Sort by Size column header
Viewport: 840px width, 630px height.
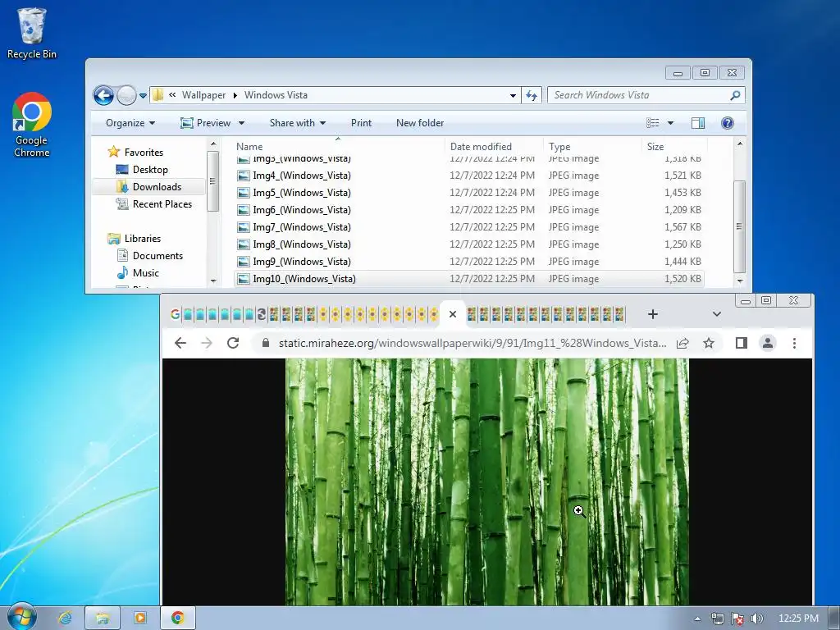(x=674, y=147)
